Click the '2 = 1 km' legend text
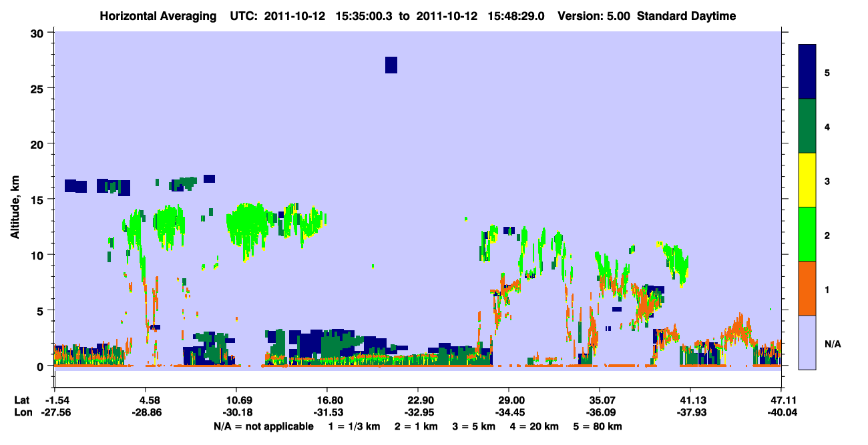The width and height of the screenshot is (868, 445). (417, 426)
